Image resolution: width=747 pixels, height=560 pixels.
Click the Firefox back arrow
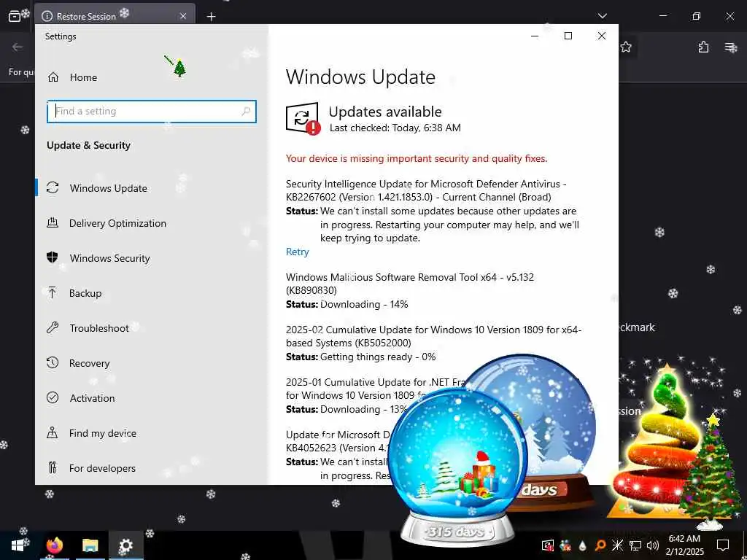18,47
